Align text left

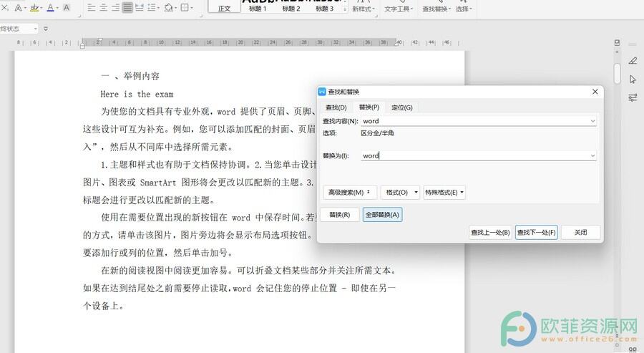pyautogui.click(x=92, y=7)
